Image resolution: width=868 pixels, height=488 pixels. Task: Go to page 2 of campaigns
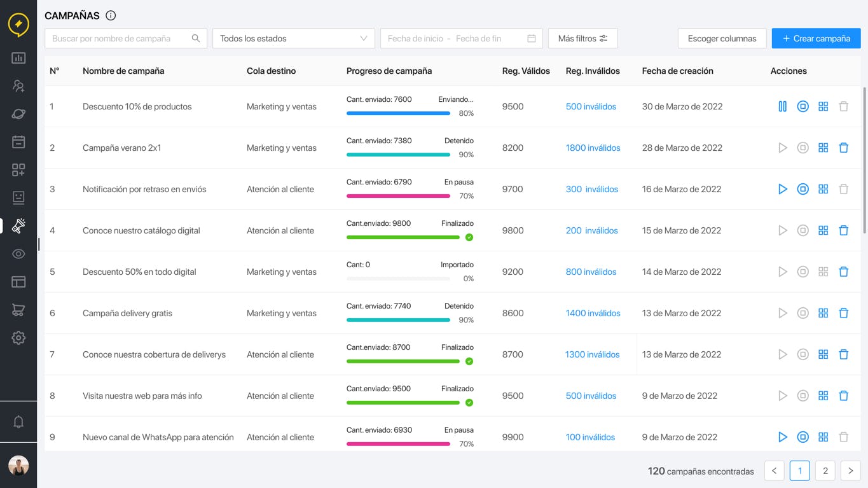coord(825,470)
